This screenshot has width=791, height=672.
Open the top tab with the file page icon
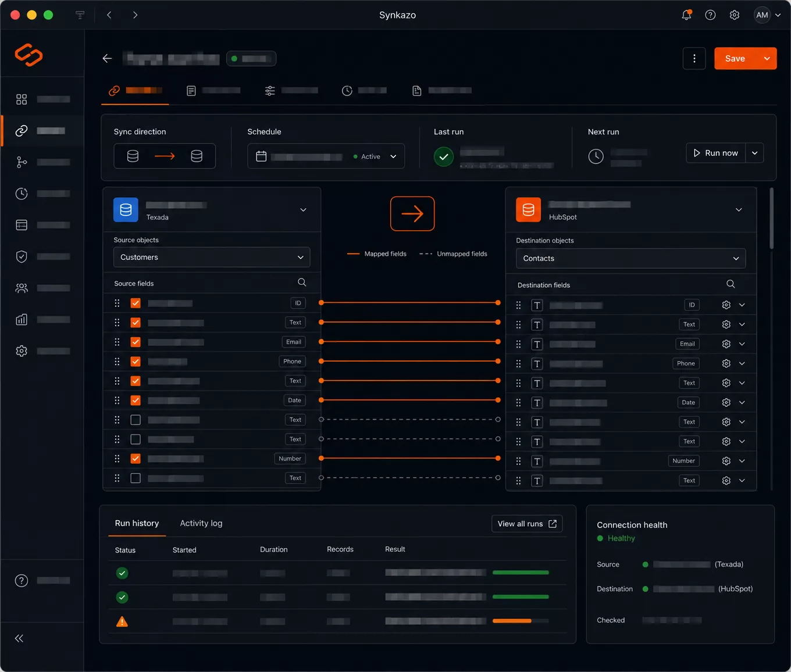[x=441, y=91]
